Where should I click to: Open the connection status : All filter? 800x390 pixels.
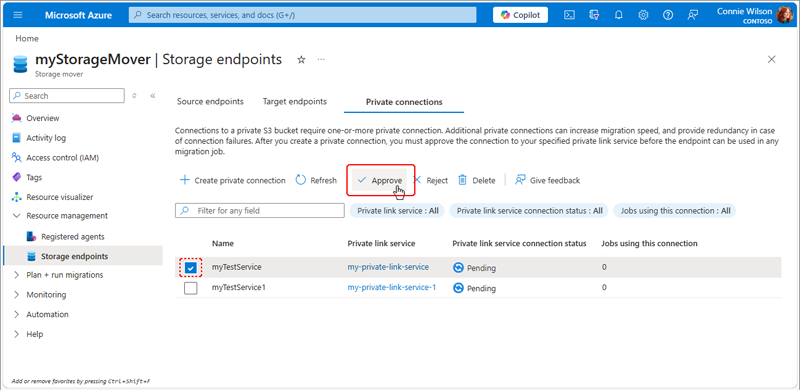[x=529, y=210]
